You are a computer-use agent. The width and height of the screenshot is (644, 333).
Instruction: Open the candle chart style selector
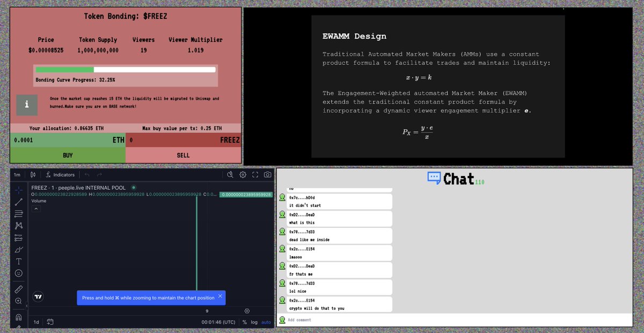click(x=33, y=175)
